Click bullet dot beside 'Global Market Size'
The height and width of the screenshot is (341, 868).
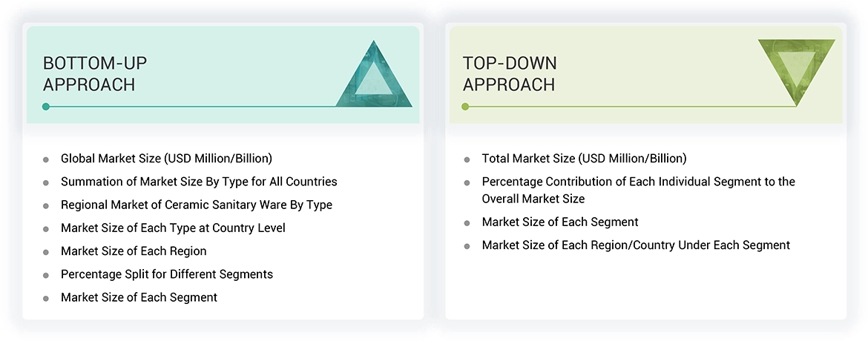point(46,159)
